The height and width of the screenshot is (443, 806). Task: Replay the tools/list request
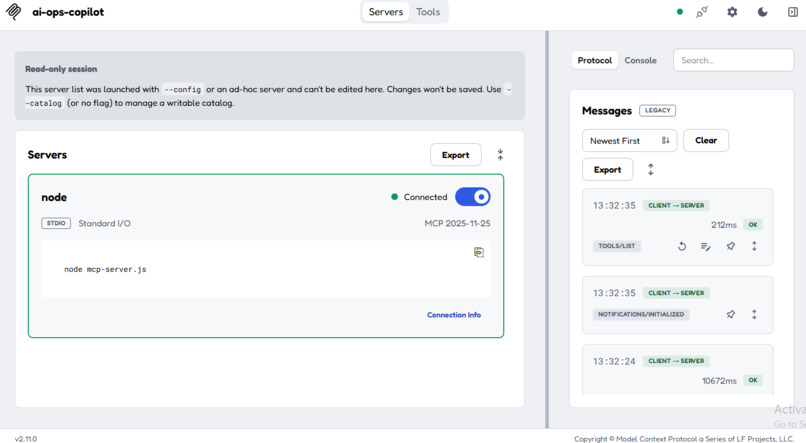point(682,246)
